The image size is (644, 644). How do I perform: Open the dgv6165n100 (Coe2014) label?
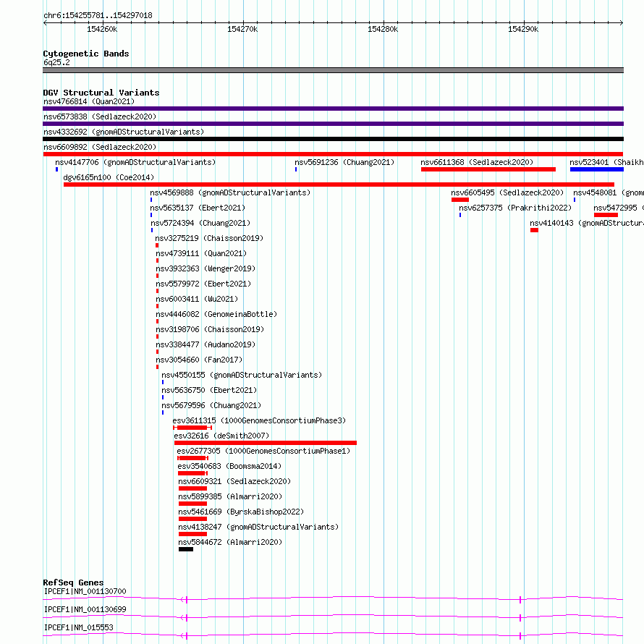click(x=109, y=177)
